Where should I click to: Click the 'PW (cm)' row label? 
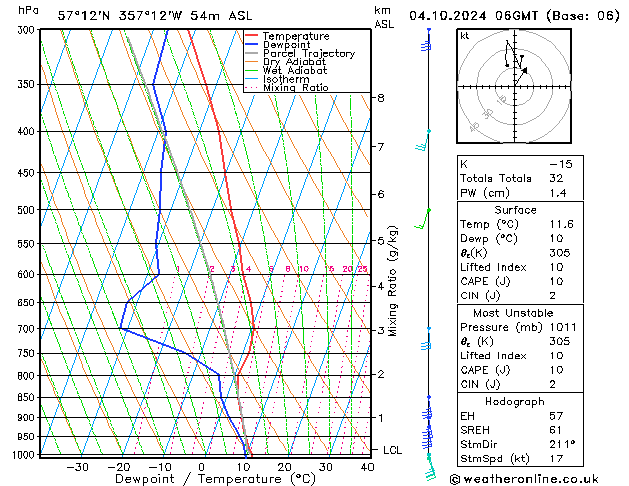(x=485, y=193)
